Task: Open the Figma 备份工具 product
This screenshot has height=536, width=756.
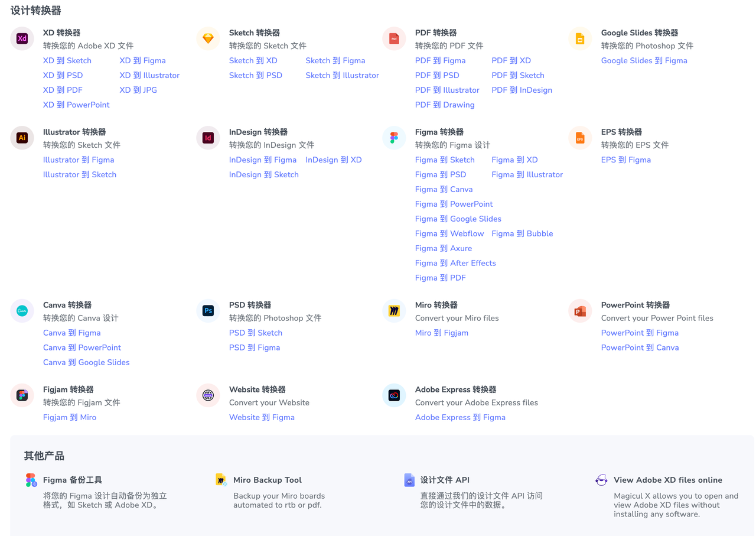Action: 73,480
